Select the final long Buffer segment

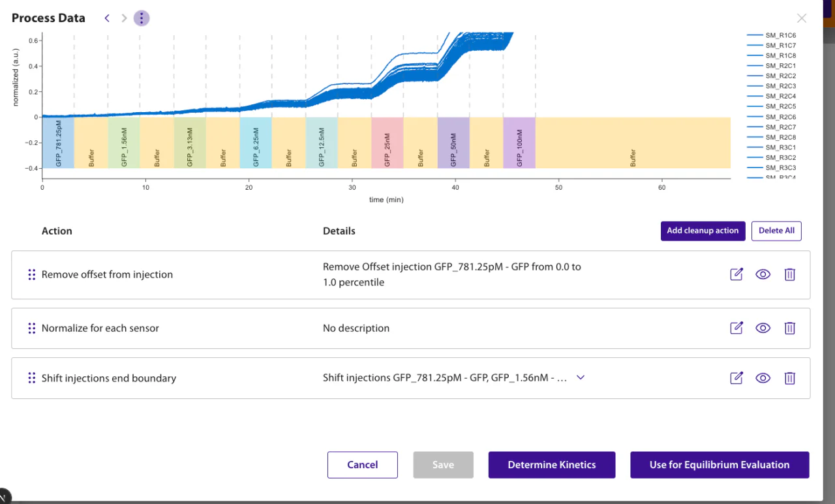pos(633,143)
